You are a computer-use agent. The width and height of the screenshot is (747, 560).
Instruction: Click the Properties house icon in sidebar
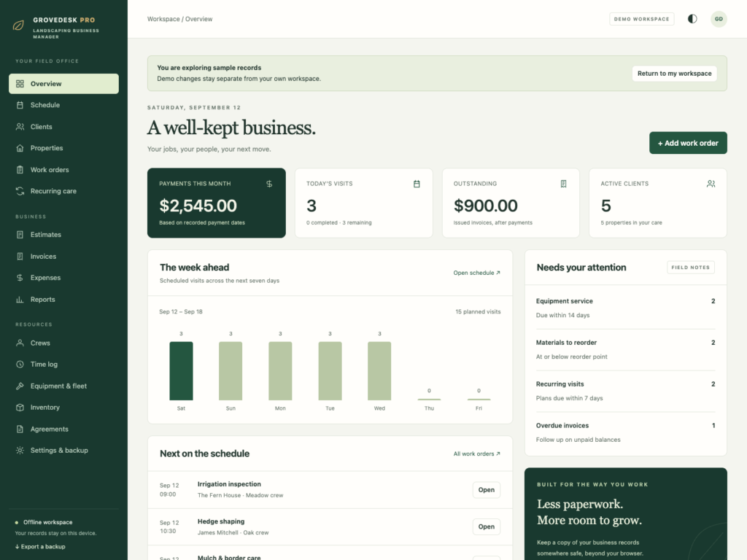tap(20, 148)
